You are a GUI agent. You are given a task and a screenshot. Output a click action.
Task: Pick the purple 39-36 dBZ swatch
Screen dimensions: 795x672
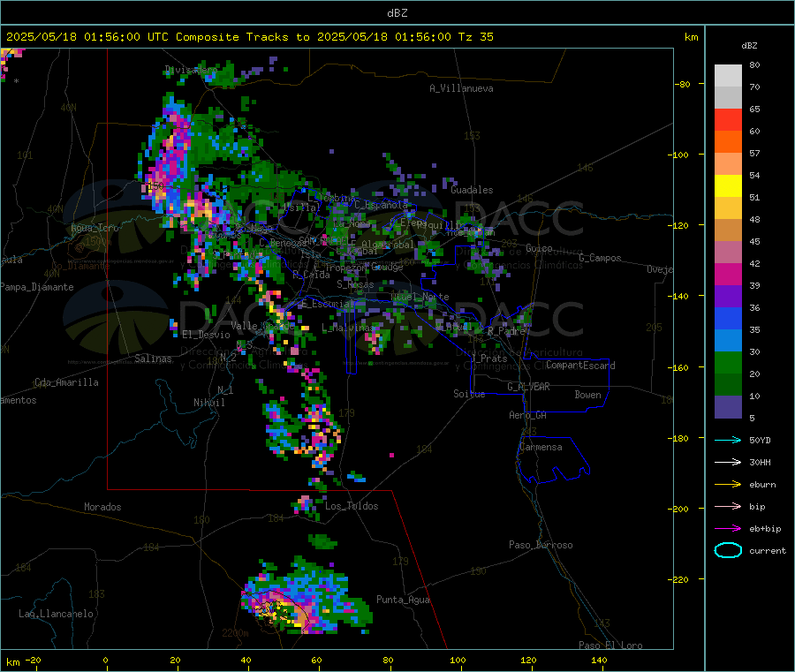pos(728,297)
